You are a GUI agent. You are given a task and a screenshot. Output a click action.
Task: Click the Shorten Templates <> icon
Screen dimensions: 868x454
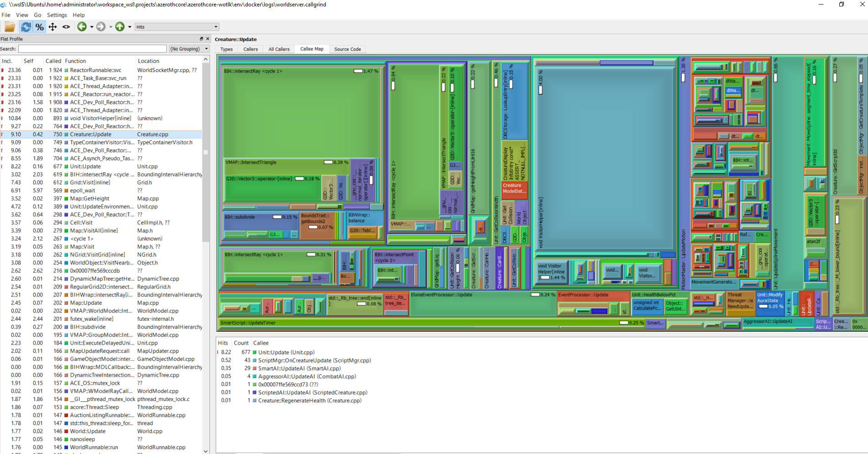coord(66,27)
